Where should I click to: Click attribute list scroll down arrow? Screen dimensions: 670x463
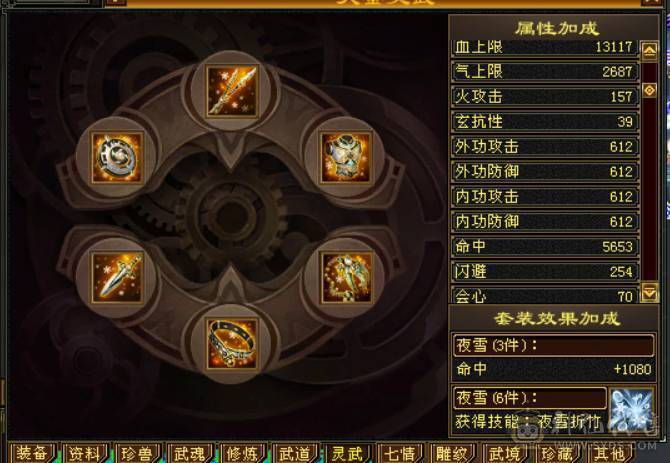click(x=649, y=293)
